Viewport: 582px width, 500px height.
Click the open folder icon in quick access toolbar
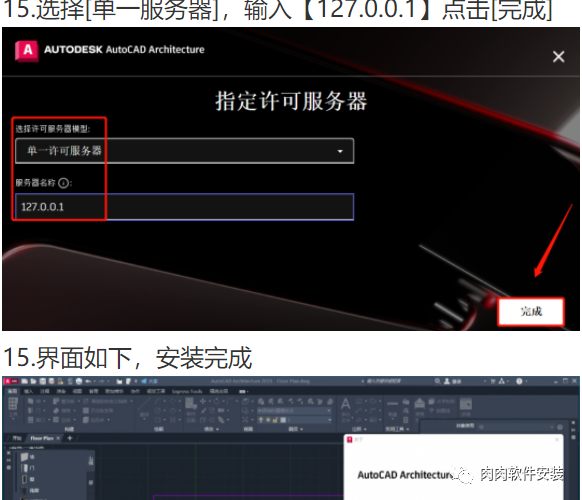click(x=34, y=381)
